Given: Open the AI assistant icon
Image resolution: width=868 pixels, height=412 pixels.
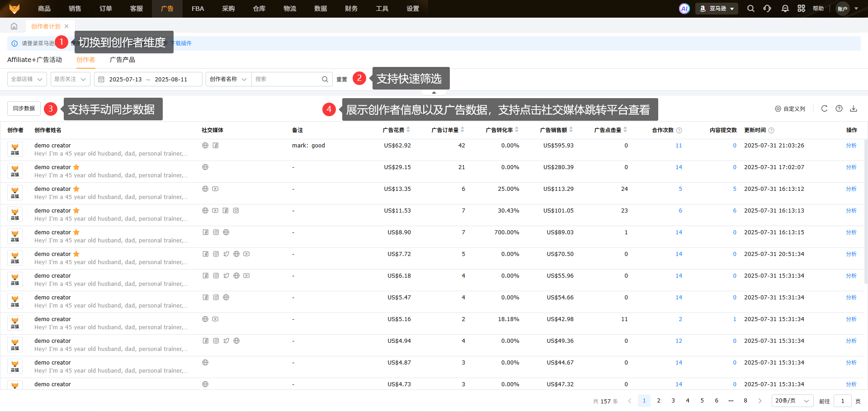Looking at the screenshot, I should pyautogui.click(x=684, y=9).
